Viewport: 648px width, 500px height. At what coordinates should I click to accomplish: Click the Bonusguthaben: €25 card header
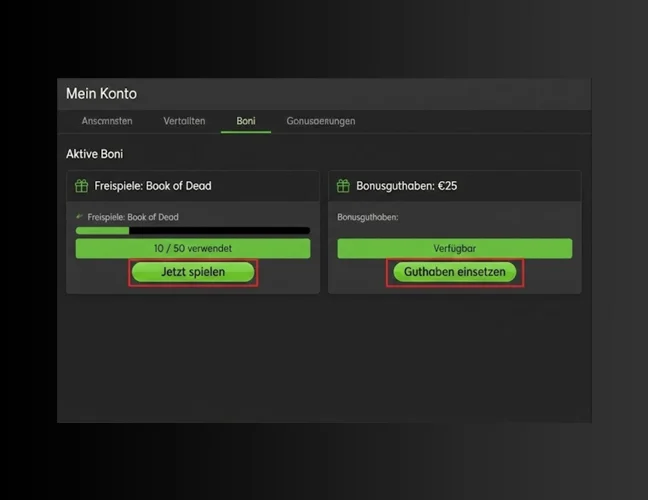[454, 186]
